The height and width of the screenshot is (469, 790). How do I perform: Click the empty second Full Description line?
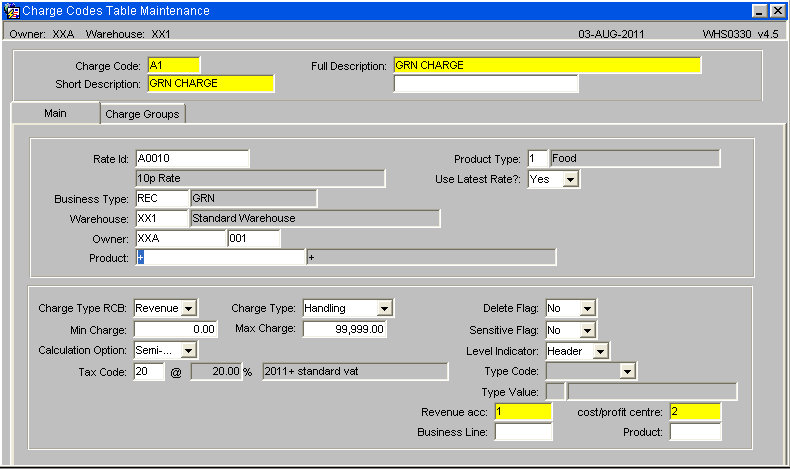(486, 84)
